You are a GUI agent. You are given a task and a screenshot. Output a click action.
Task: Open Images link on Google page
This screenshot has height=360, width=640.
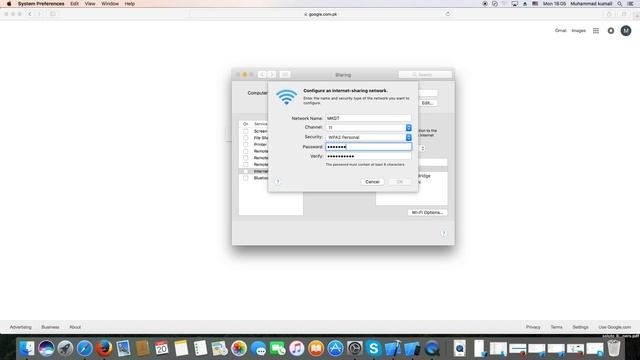pyautogui.click(x=578, y=31)
